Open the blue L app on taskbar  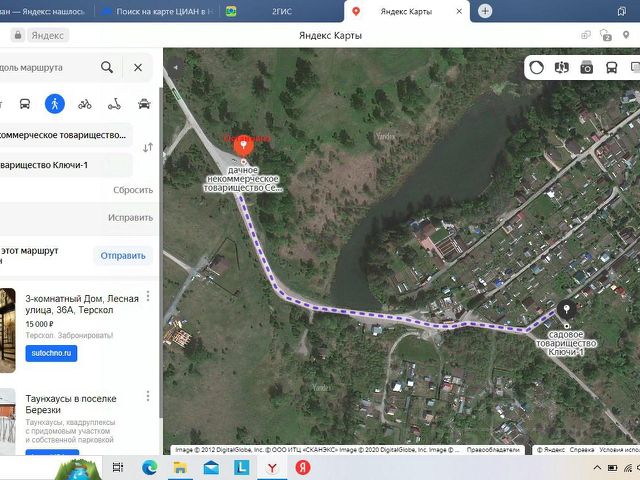pos(242,467)
